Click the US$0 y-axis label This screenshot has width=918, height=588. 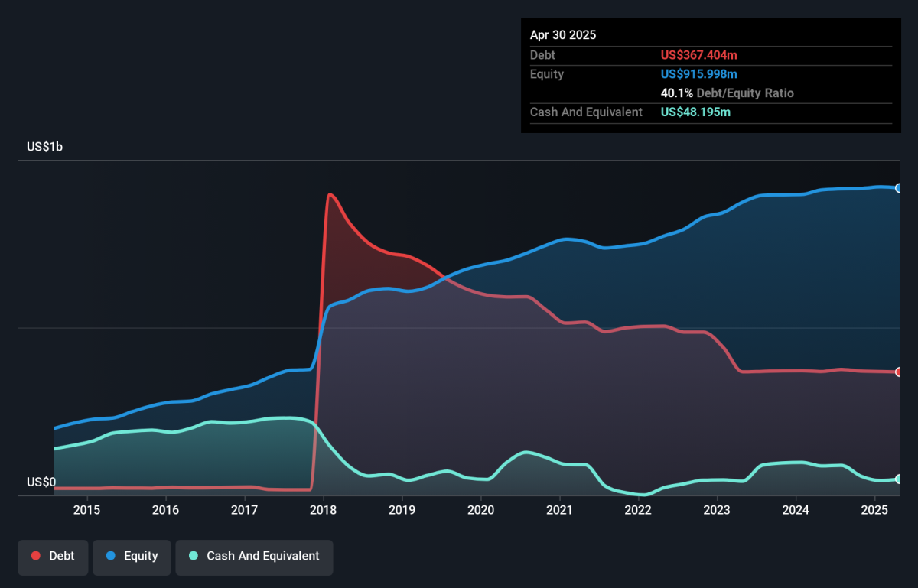41,482
